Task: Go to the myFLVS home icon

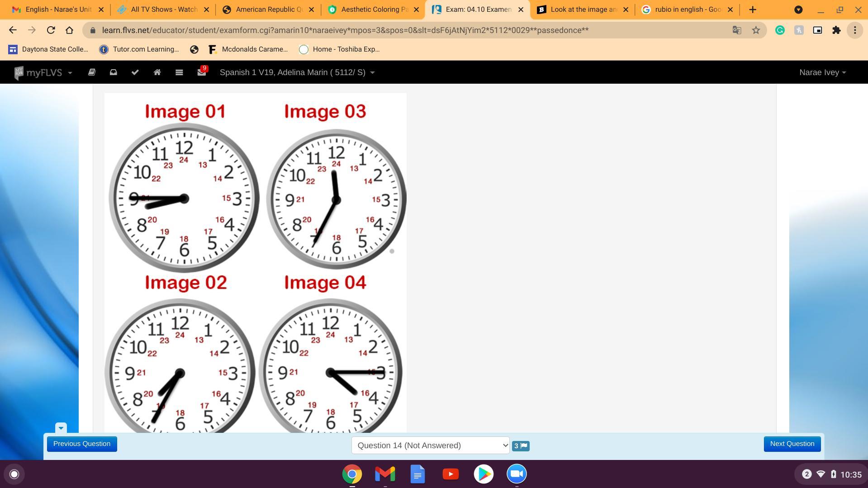Action: 157,72
